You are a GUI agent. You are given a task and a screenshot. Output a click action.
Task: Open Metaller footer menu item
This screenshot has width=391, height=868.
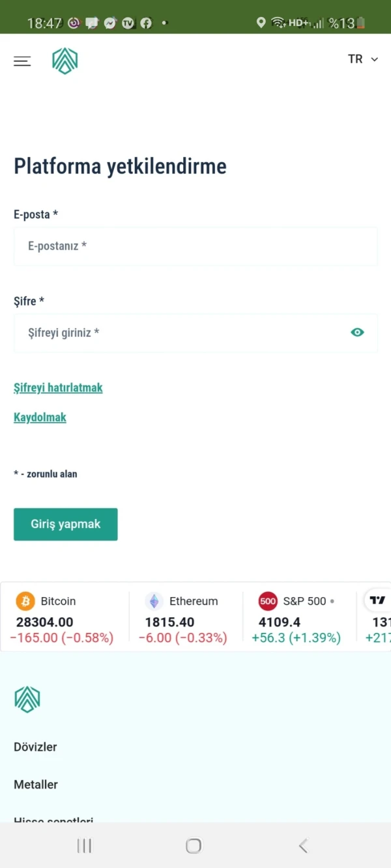click(x=36, y=785)
